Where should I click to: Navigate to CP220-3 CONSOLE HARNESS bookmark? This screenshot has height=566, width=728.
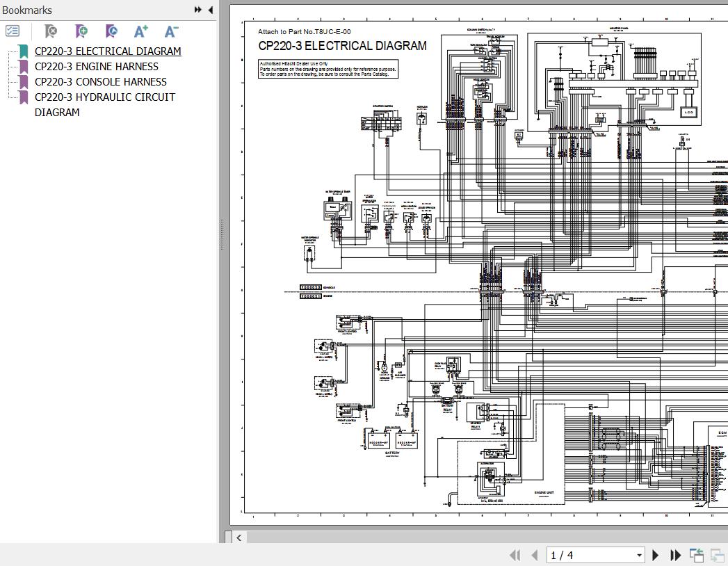[101, 82]
